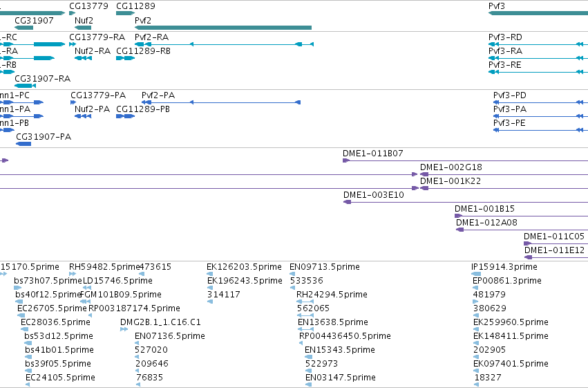Select the 527020 EST label
588x388 pixels.
(x=151, y=351)
